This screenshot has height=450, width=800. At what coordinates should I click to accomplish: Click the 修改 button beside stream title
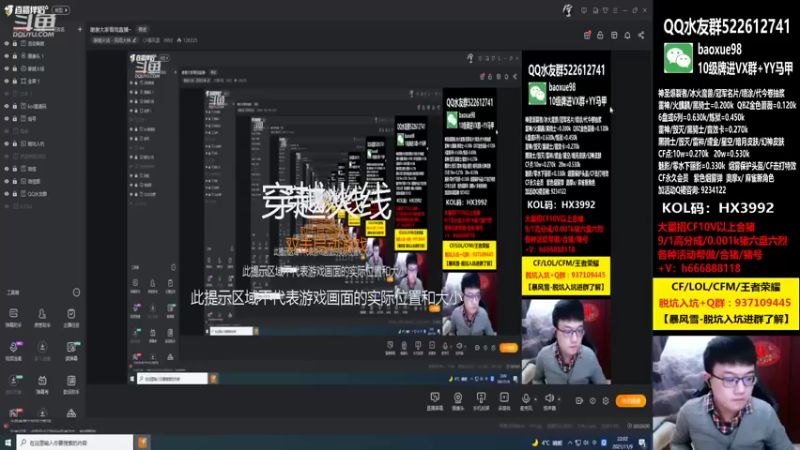pyautogui.click(x=142, y=30)
